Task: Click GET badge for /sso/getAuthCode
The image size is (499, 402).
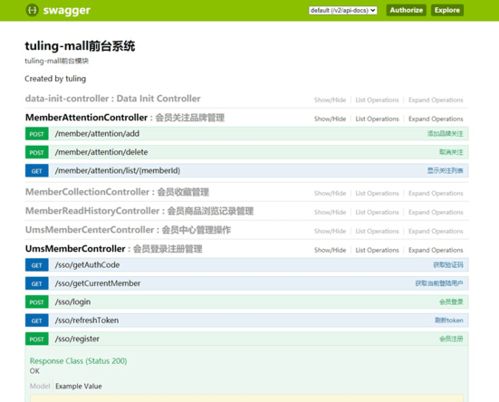Action: click(x=37, y=265)
